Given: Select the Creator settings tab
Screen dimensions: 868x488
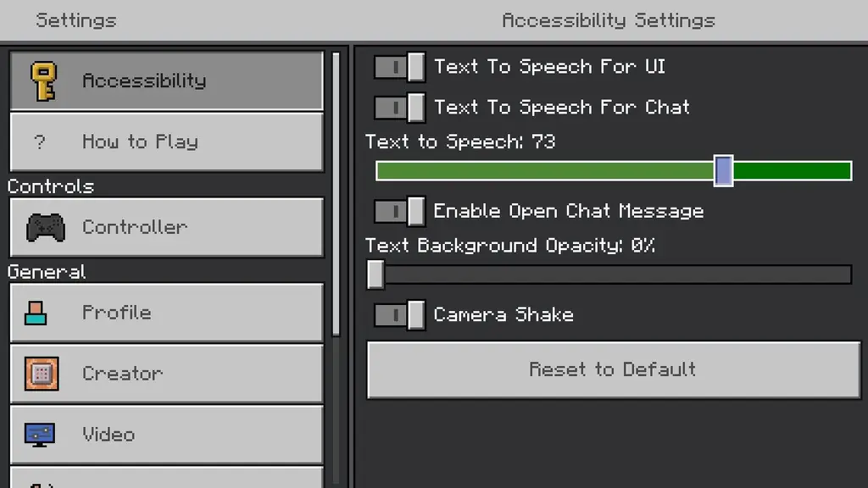Looking at the screenshot, I should coord(167,374).
